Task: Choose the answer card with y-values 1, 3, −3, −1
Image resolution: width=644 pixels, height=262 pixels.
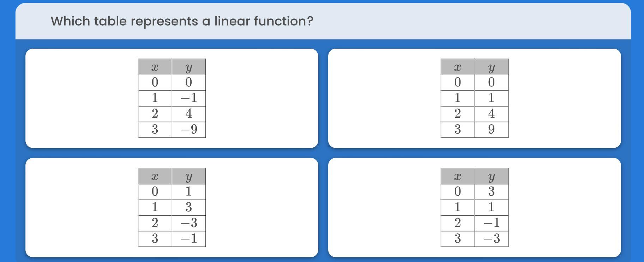Action: click(x=171, y=207)
